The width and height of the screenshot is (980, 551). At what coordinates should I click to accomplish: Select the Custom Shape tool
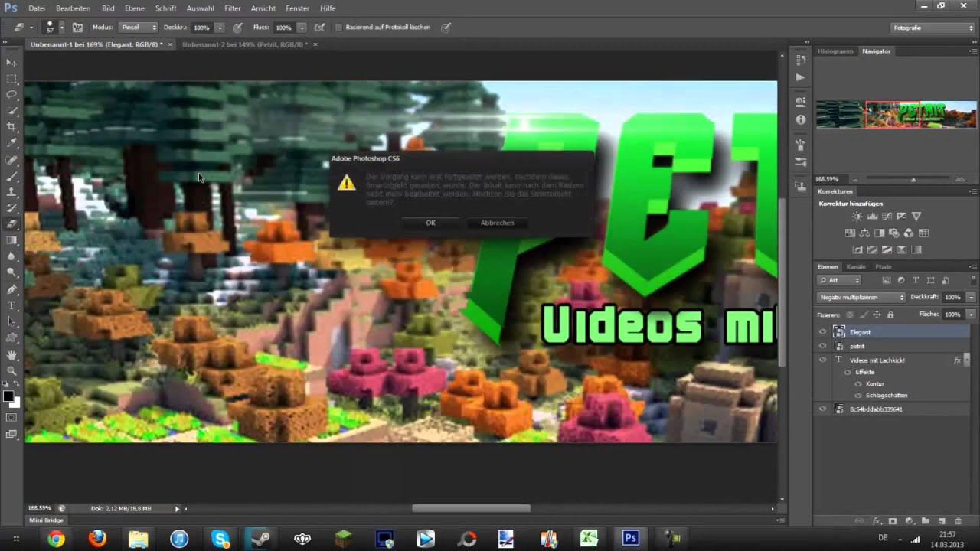click(x=11, y=339)
